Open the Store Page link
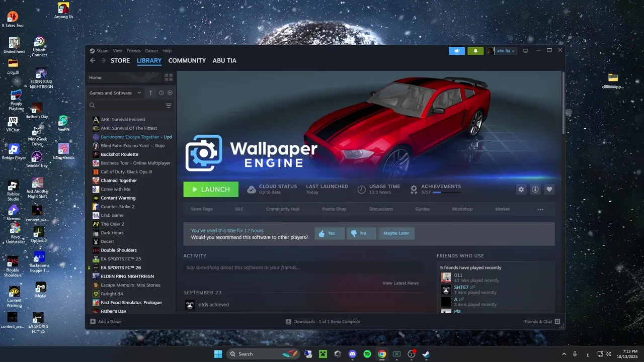This screenshot has width=644, height=362. [201, 209]
